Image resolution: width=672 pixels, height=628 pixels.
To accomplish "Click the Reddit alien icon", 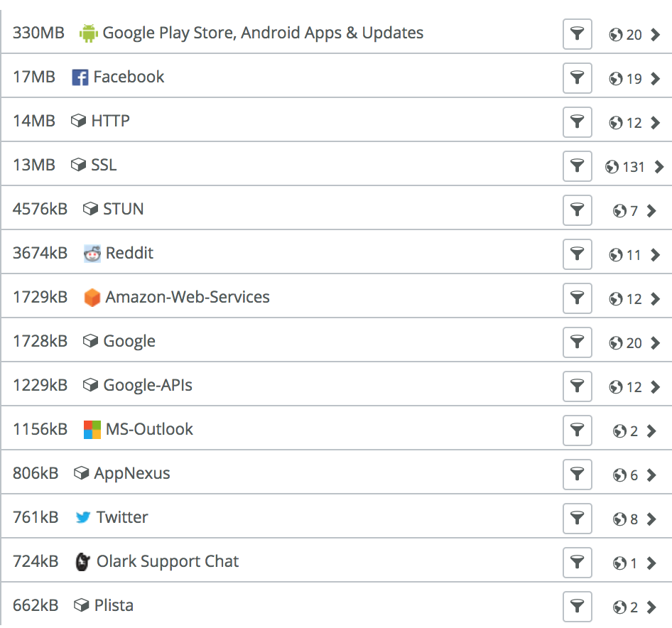I will [x=92, y=254].
